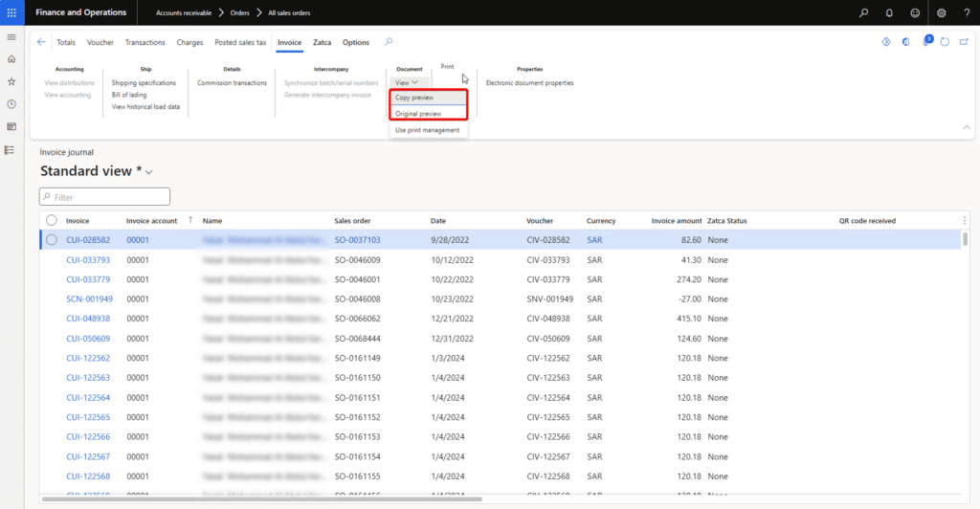The image size is (980, 509).
Task: Open Invoice column header menu
Action: [78, 220]
